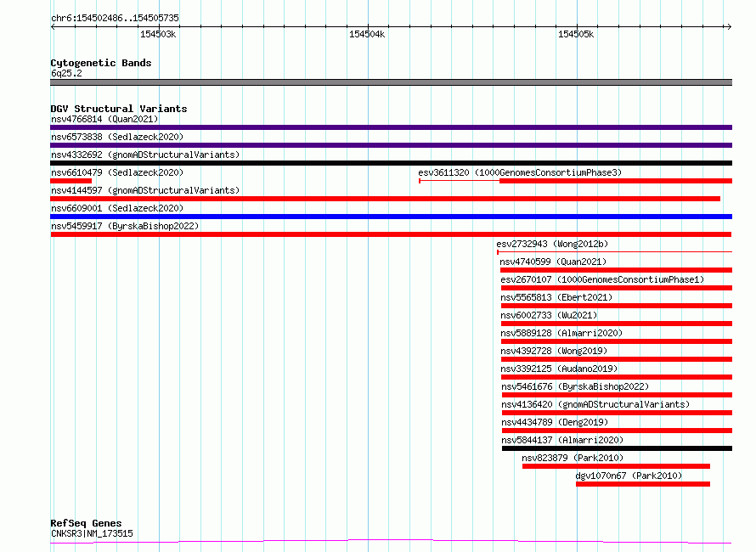Select variant label esv2732943 (Wong2012b)
756x552 pixels.
click(552, 244)
